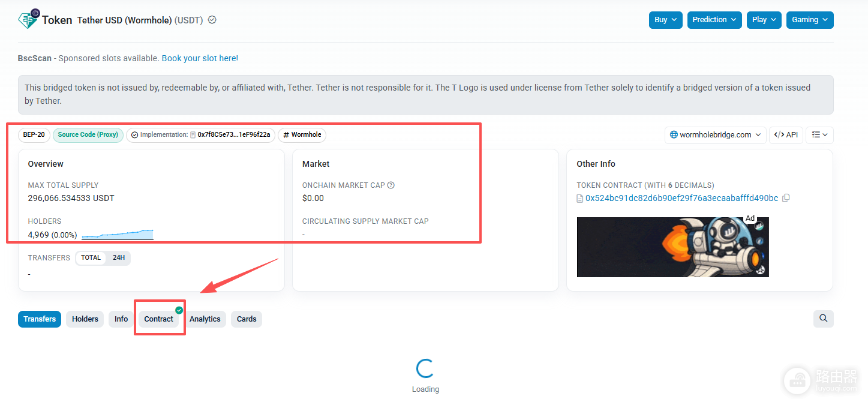Viewport: 868px width, 405px height.
Task: Open the Play dropdown
Action: [x=764, y=20]
